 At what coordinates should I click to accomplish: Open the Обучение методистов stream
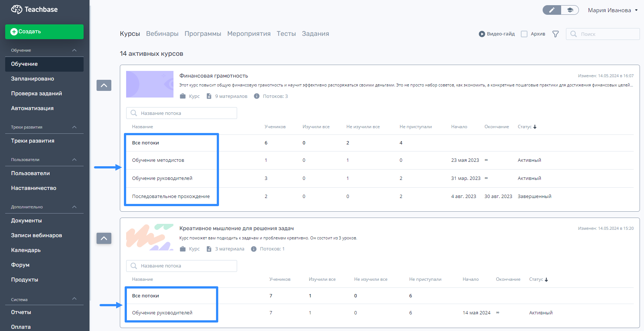[x=158, y=160]
